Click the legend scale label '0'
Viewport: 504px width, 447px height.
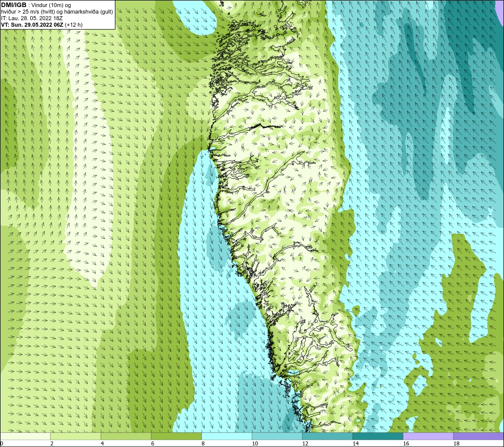click(x=2, y=444)
